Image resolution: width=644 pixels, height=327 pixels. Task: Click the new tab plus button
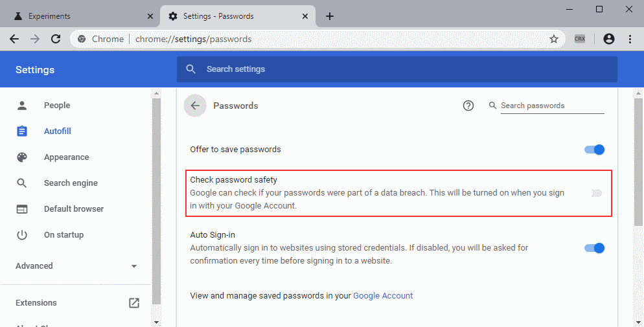(x=330, y=16)
